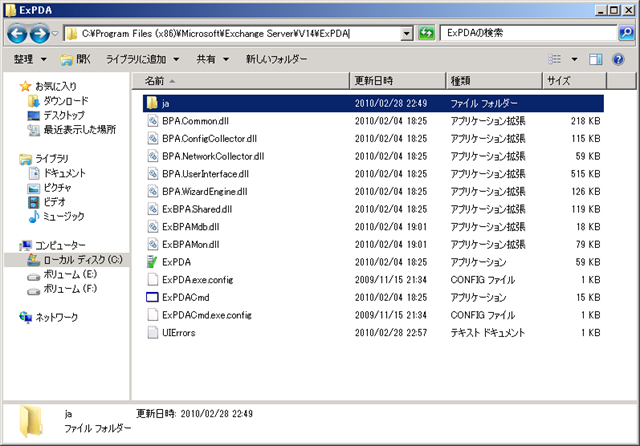Select the ExBPAMon.dll file icon

tap(153, 244)
